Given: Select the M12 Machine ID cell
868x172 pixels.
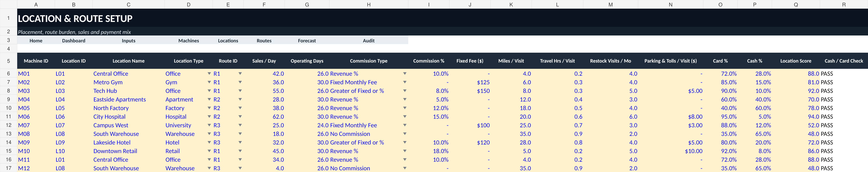Looking at the screenshot, I should coord(36,168).
